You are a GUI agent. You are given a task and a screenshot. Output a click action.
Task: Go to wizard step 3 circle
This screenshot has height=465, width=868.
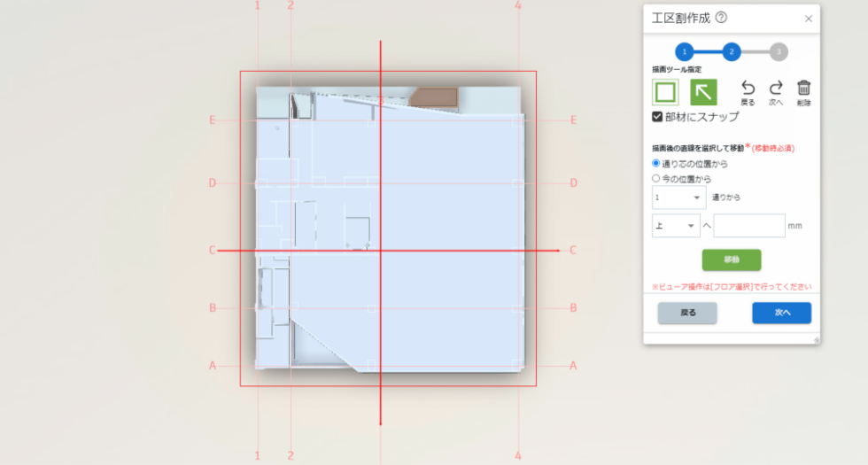(x=779, y=52)
